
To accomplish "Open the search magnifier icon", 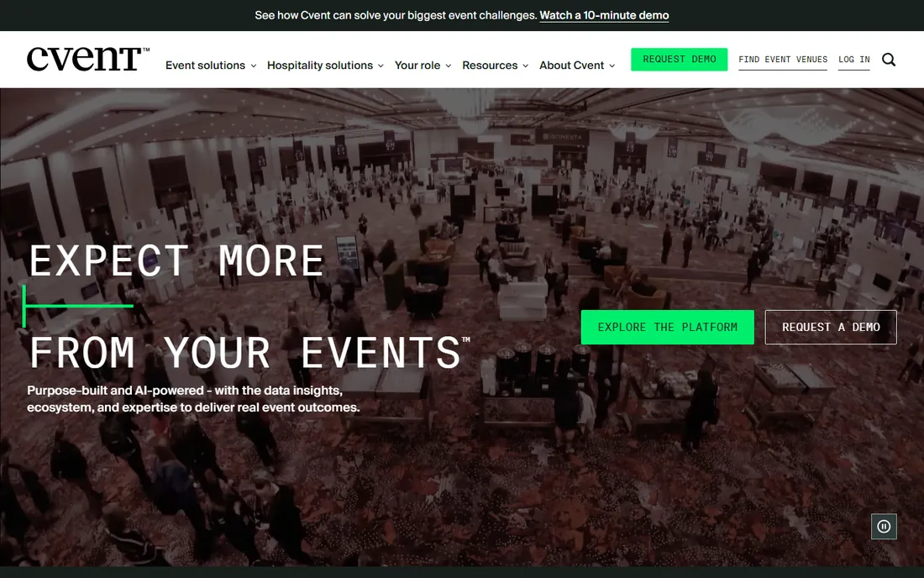I will tap(889, 60).
